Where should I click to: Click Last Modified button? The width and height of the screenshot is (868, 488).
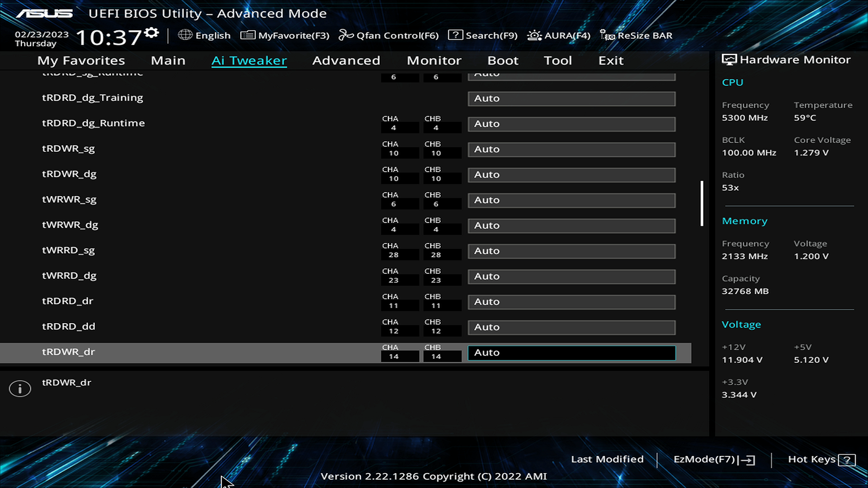point(607,458)
